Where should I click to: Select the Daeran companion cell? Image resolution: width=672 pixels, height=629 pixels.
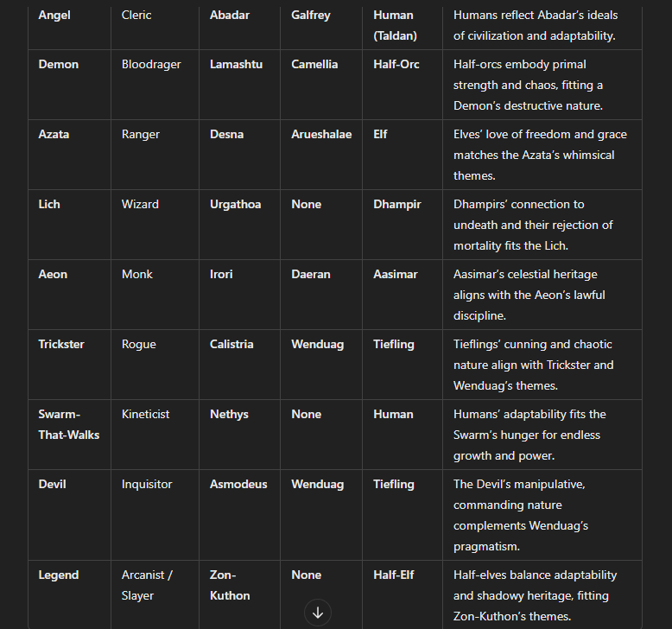pyautogui.click(x=311, y=275)
